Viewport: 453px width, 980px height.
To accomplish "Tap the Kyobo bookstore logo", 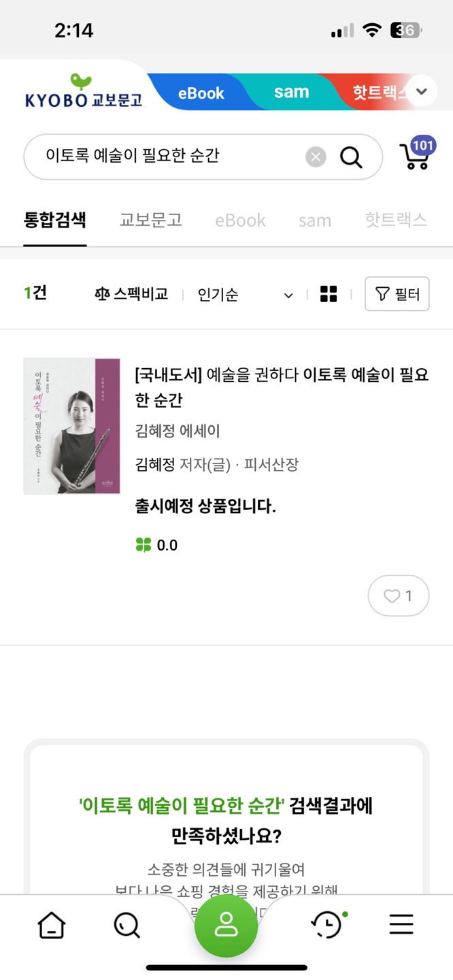I will coord(83,91).
